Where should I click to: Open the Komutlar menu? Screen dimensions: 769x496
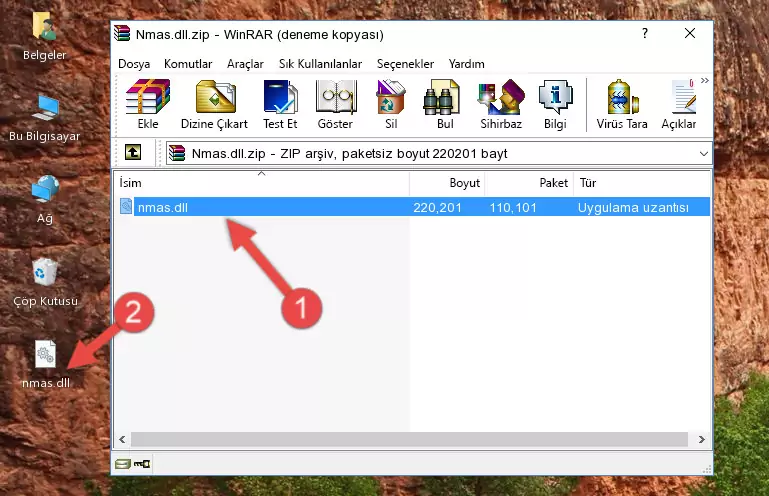(188, 64)
